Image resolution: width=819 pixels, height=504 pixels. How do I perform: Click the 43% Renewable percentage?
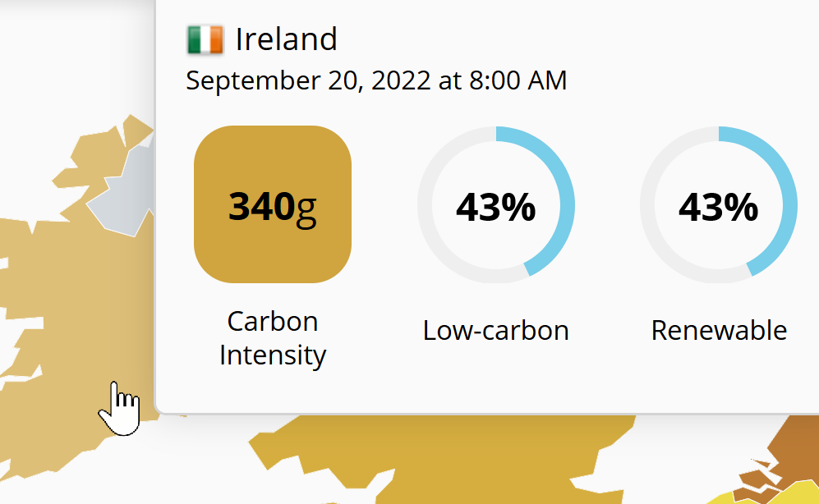[719, 208]
